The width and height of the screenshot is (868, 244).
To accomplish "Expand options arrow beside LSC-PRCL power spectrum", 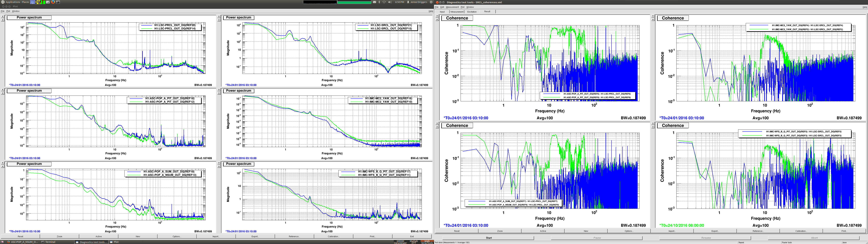I will pos(3,16).
